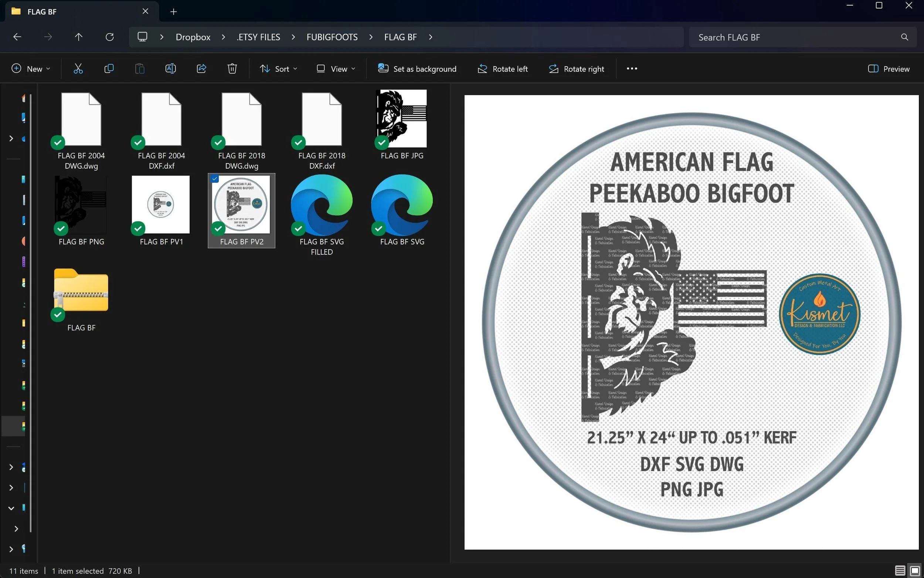The image size is (924, 578).
Task: Click the Share icon
Action: click(x=201, y=69)
